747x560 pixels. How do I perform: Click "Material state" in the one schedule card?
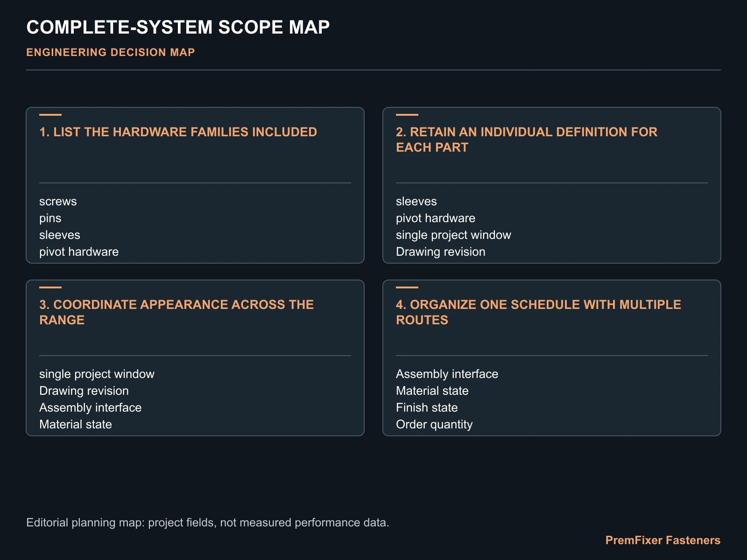(x=432, y=391)
